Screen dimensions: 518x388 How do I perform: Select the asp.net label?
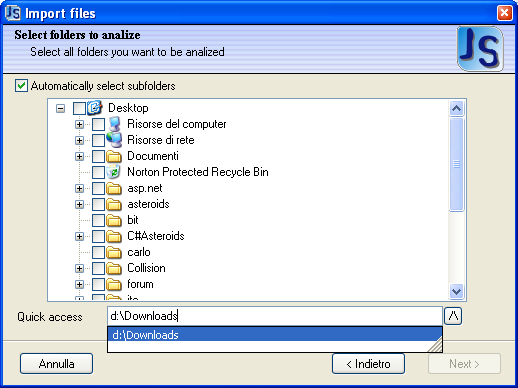pos(145,188)
